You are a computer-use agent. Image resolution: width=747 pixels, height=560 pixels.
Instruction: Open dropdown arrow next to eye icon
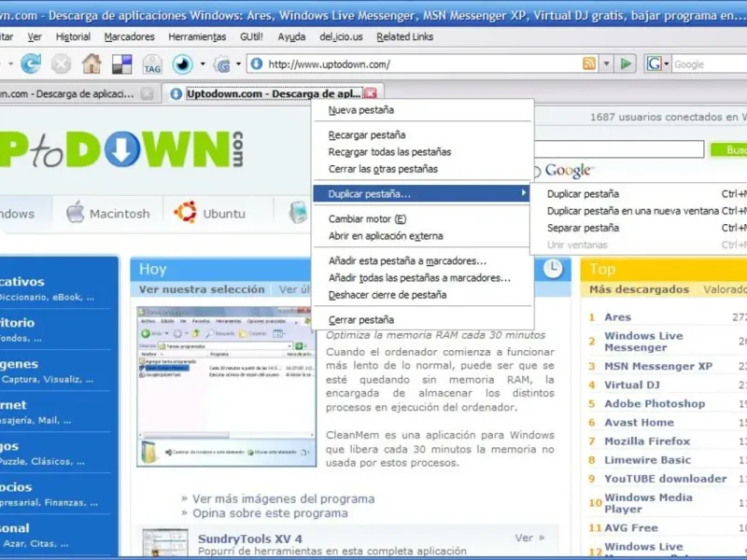point(203,63)
